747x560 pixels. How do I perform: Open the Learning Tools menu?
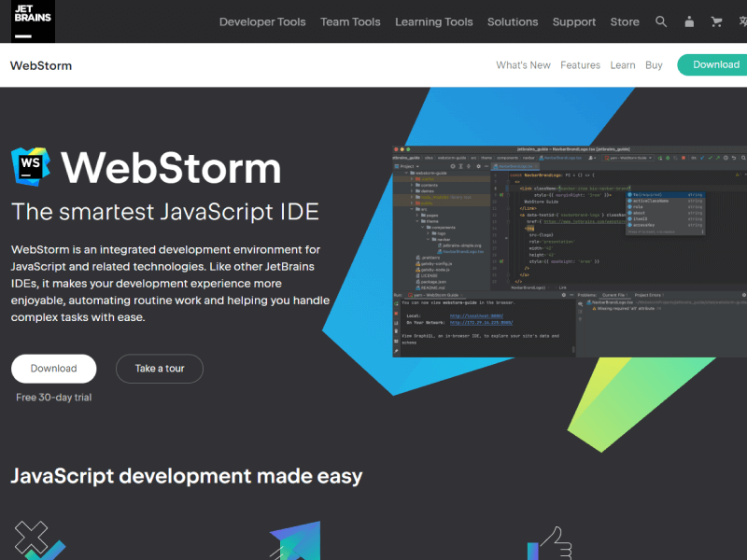(x=434, y=21)
